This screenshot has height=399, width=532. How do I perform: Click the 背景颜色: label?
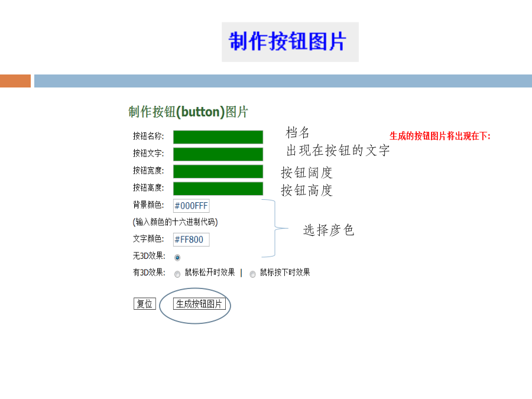[148, 205]
